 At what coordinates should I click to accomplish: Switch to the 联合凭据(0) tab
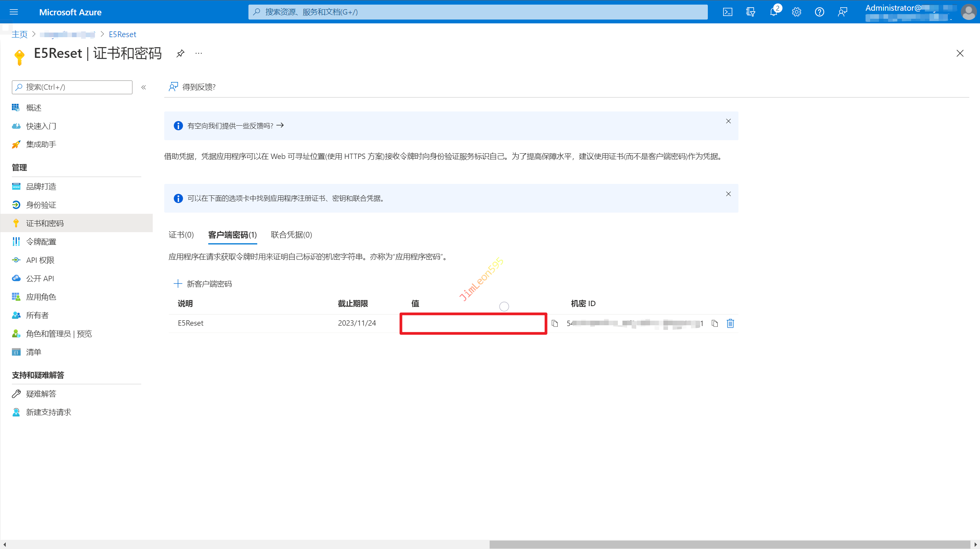pyautogui.click(x=291, y=234)
